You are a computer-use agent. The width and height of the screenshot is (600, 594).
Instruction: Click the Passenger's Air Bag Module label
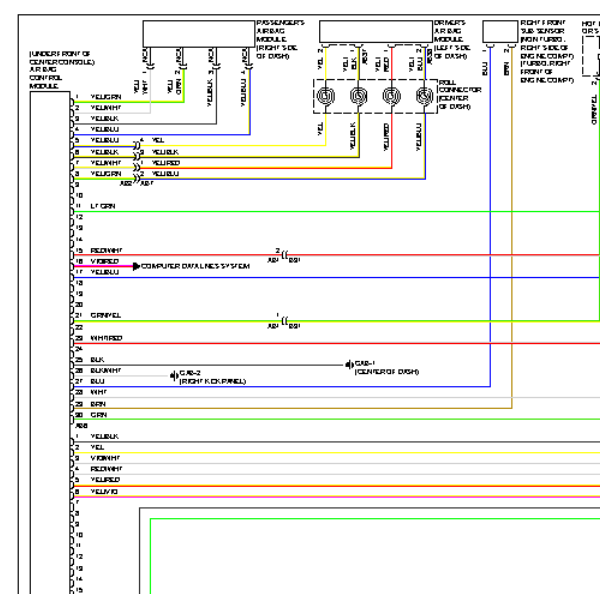[280, 39]
